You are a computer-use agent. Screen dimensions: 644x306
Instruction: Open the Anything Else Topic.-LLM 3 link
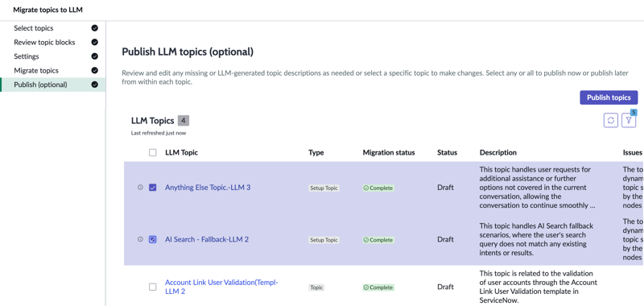point(208,188)
